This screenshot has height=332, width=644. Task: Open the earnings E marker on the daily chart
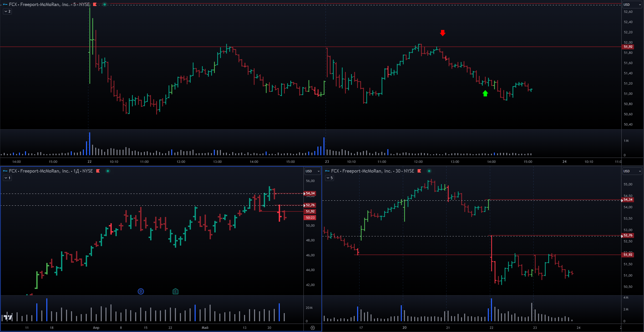pyautogui.click(x=175, y=291)
